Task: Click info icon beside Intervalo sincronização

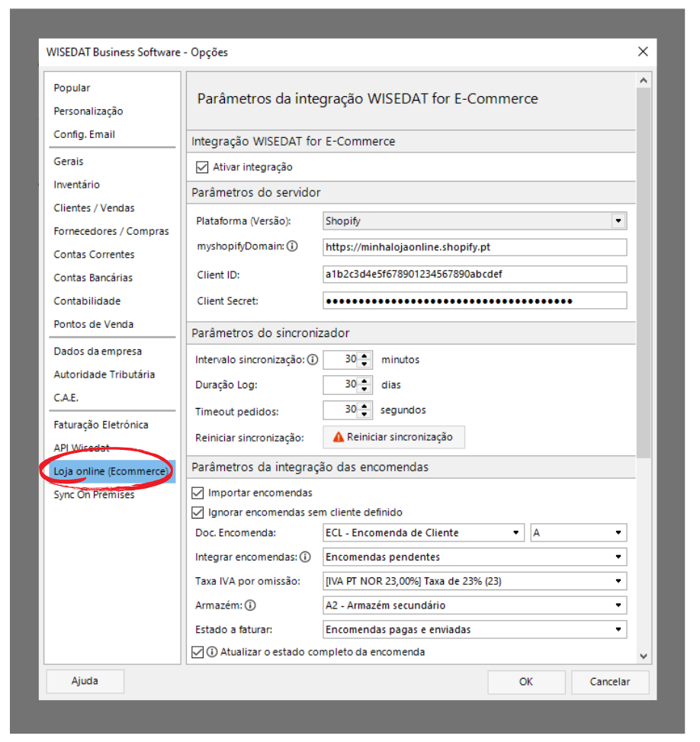Action: pyautogui.click(x=313, y=360)
